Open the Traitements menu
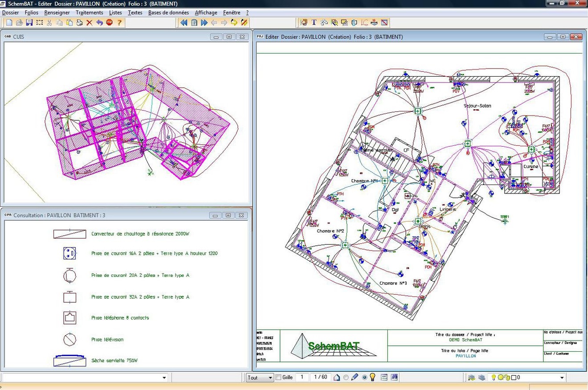This screenshot has width=588, height=390. (x=90, y=12)
